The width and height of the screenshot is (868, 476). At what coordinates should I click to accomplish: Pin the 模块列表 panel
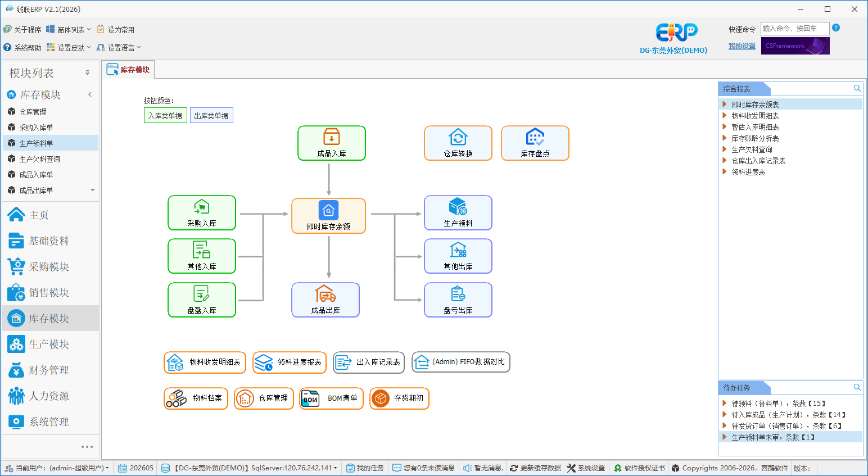tap(87, 73)
